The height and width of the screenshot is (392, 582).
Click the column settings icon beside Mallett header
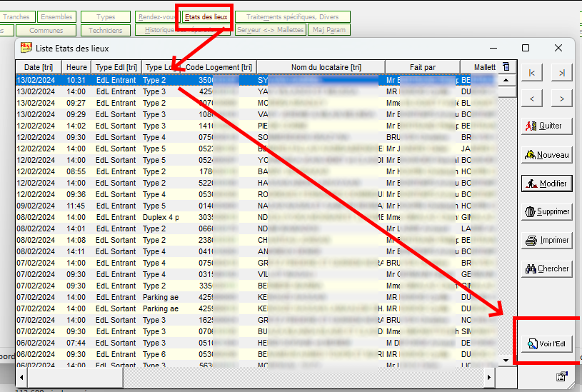[x=506, y=67]
